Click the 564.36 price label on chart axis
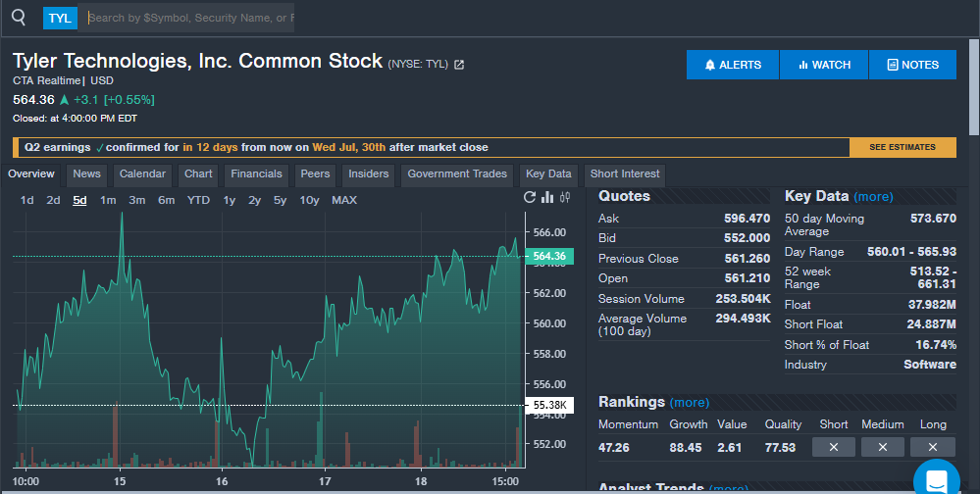The height and width of the screenshot is (494, 980). 549,256
